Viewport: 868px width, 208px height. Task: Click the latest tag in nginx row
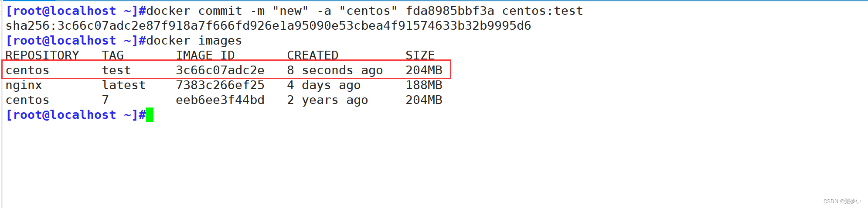(x=124, y=85)
